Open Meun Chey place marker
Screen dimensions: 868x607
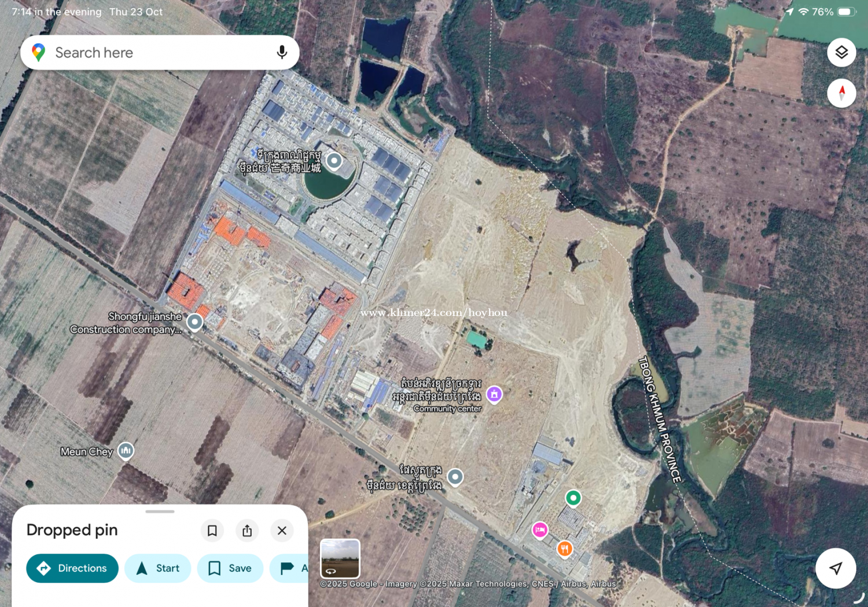[126, 450]
